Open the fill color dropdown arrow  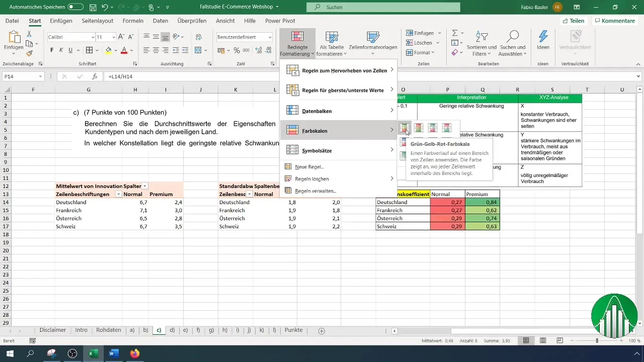point(115,50)
